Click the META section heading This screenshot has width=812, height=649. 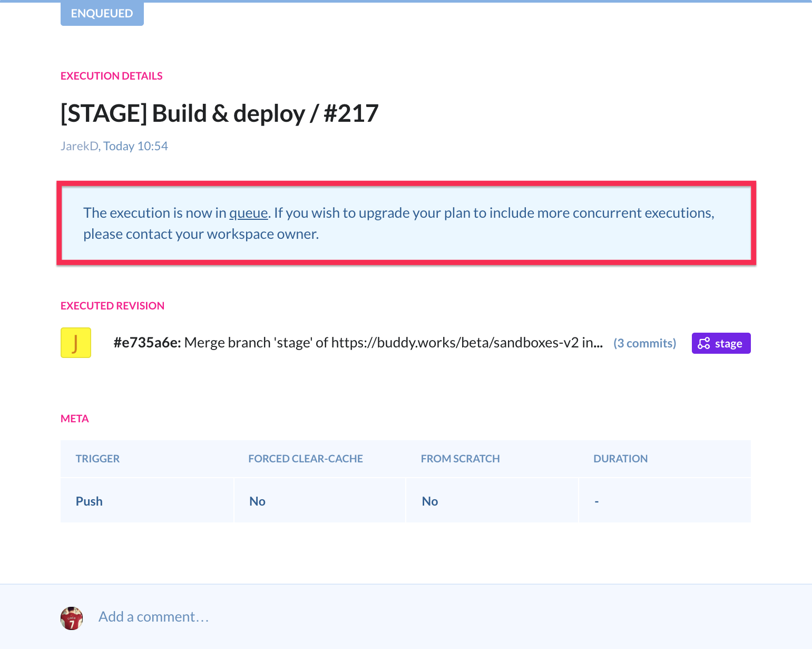pos(74,419)
